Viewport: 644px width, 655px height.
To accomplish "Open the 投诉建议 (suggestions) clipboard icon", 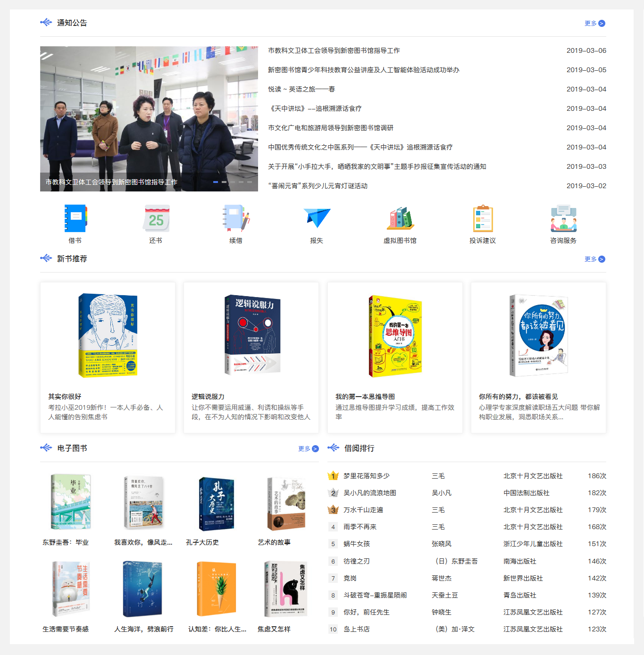I will (x=482, y=217).
